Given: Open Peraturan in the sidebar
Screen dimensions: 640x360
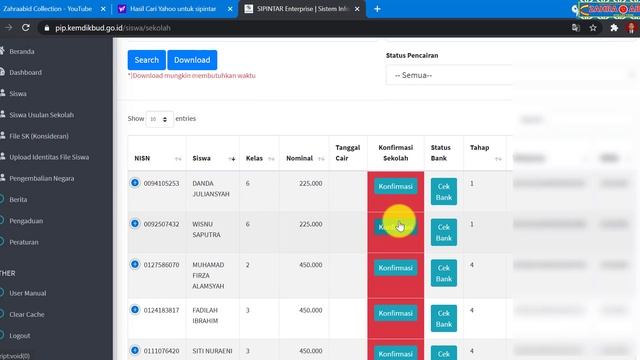Looking at the screenshot, I should 23,242.
